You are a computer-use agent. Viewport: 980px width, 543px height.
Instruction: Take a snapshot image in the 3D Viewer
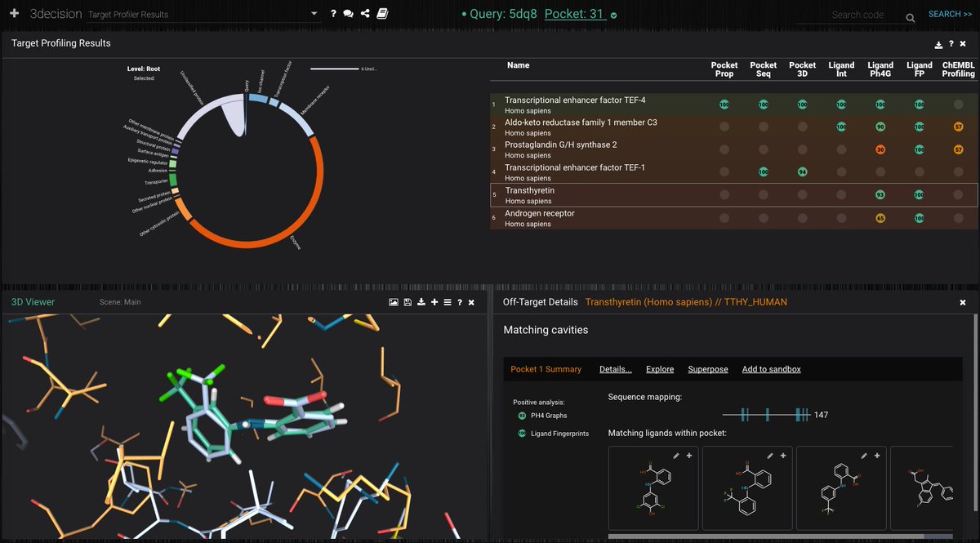pyautogui.click(x=394, y=302)
